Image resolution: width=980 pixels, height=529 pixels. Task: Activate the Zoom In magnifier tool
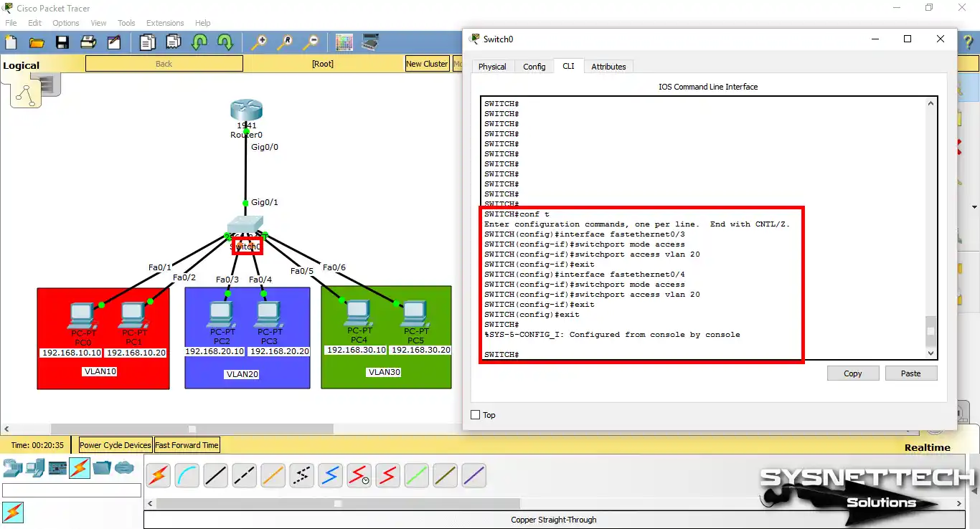(x=259, y=42)
